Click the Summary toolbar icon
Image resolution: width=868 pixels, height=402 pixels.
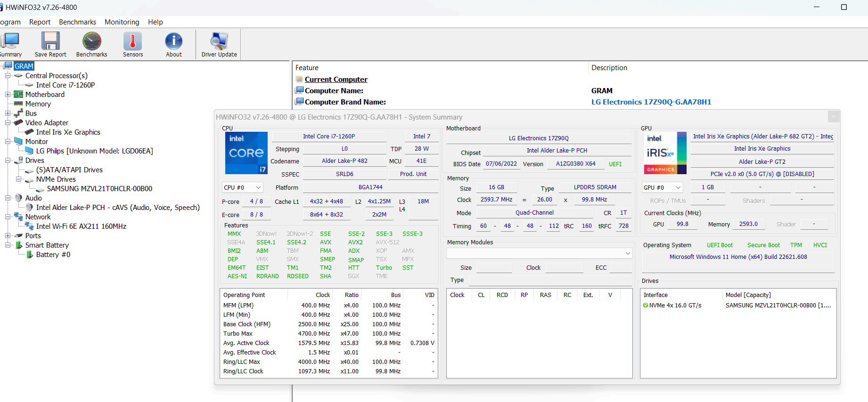tap(10, 44)
